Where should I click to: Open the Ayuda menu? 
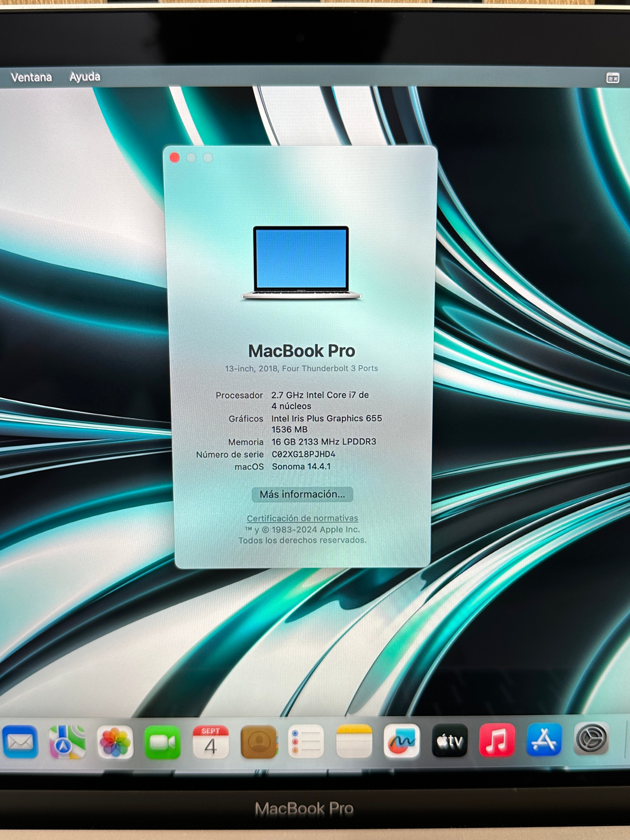pyautogui.click(x=85, y=77)
